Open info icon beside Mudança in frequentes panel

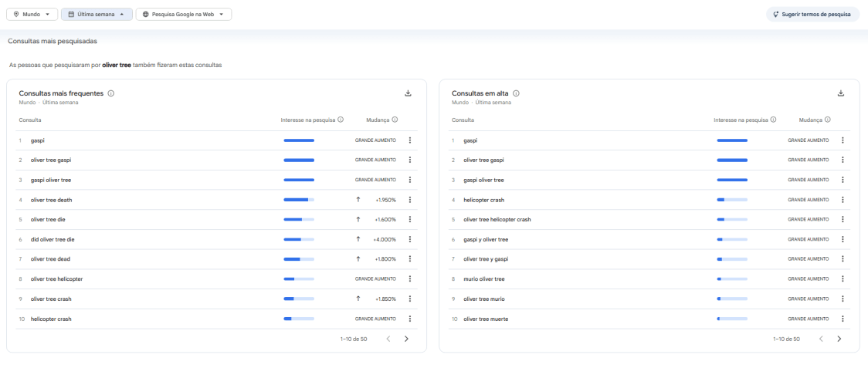(395, 120)
